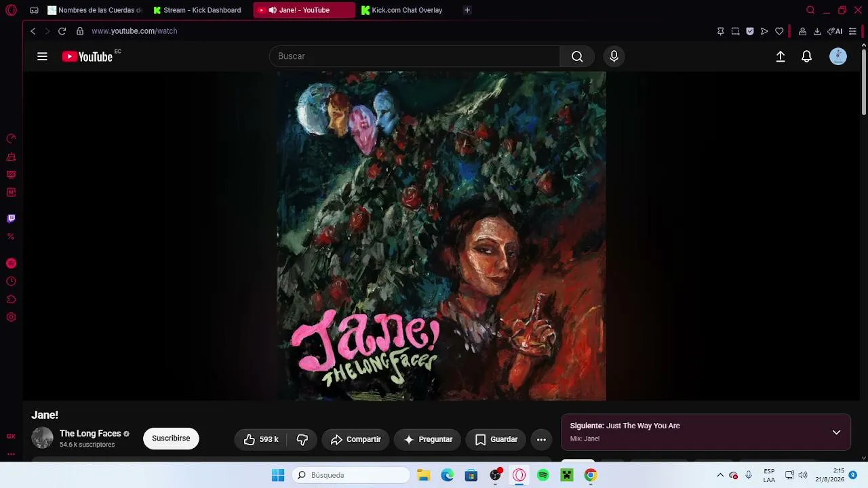Click the Jane! album art video player
Viewport: 868px width, 488px height.
(441, 236)
